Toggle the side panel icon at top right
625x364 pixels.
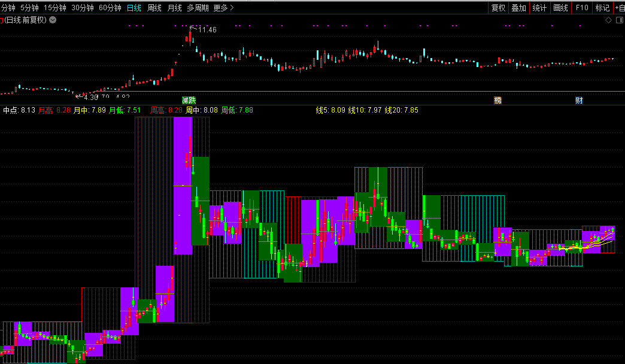618,20
